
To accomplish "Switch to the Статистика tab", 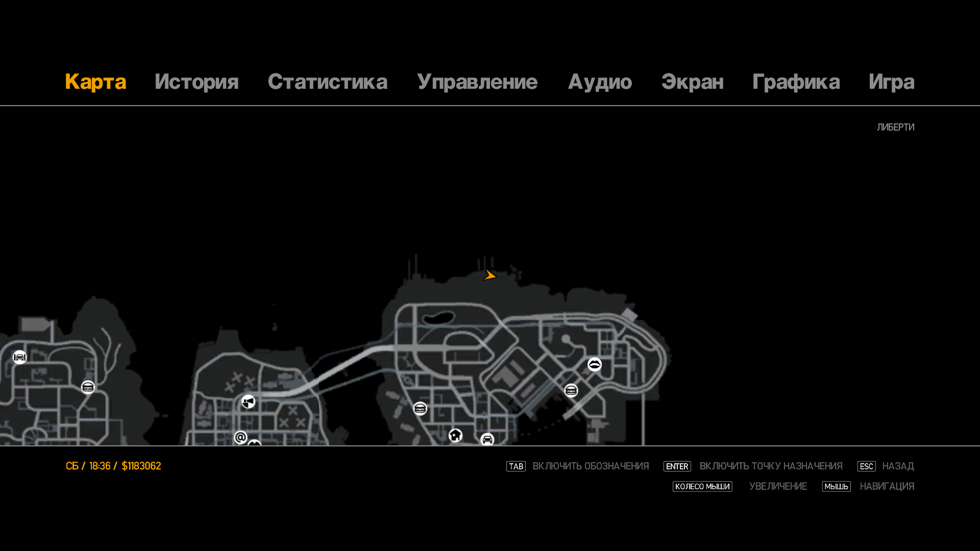I will coord(327,82).
